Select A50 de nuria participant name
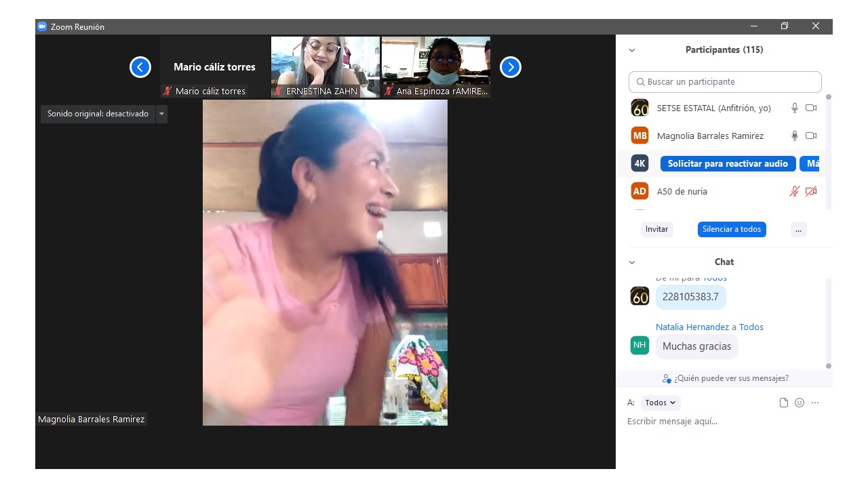 coord(682,192)
